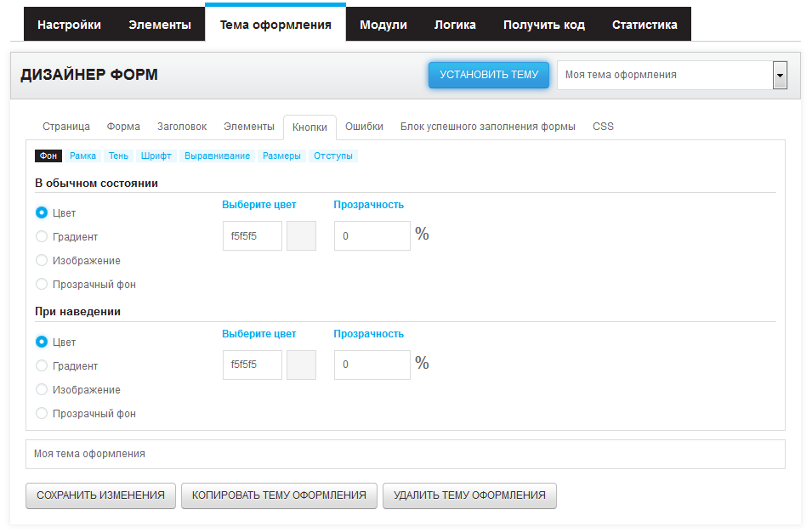Switch to the Модули main tab
The height and width of the screenshot is (532, 812).
click(383, 25)
